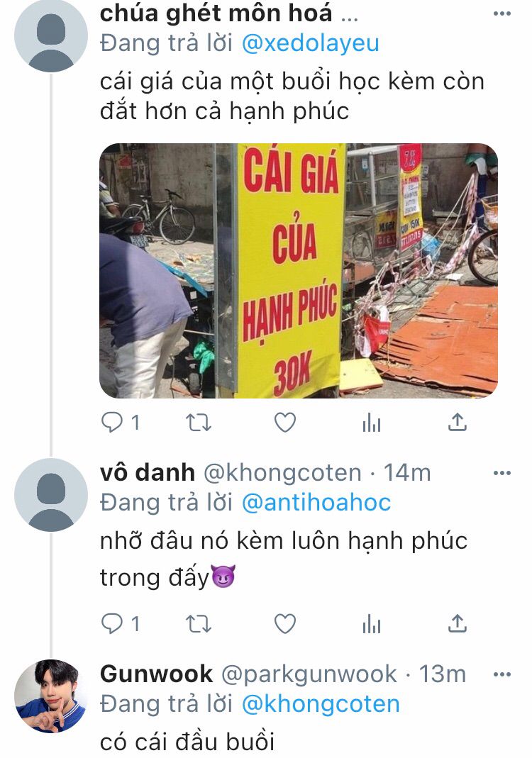Screen dimensions: 532x758
Task: Retweet the tweet with yellow sign photo
Action: [x=199, y=423]
